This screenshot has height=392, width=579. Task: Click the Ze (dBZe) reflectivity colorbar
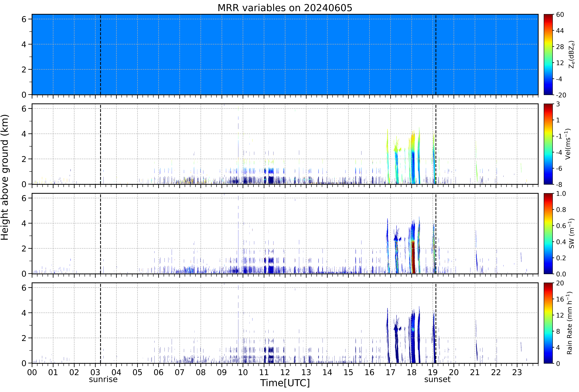tap(548, 55)
